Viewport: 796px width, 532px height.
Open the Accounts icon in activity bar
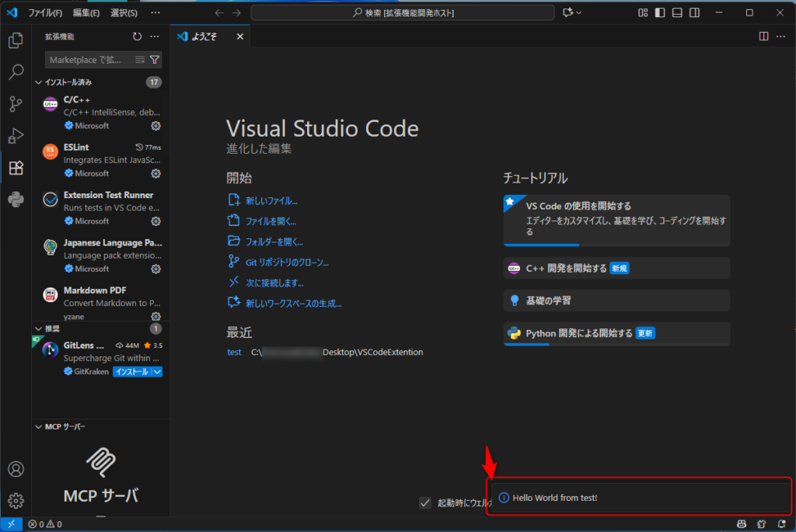click(x=16, y=469)
